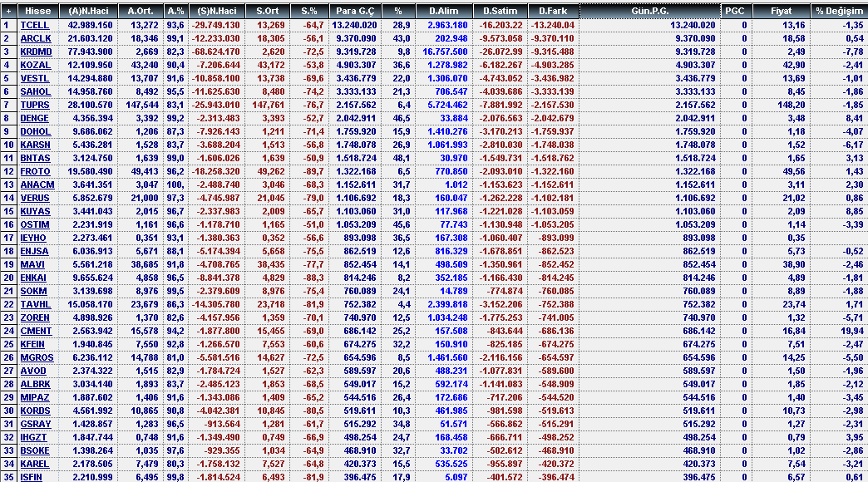Viewport: 868px width, 482px height.
Task: Open the KRDMD stock link
Action: click(x=35, y=52)
